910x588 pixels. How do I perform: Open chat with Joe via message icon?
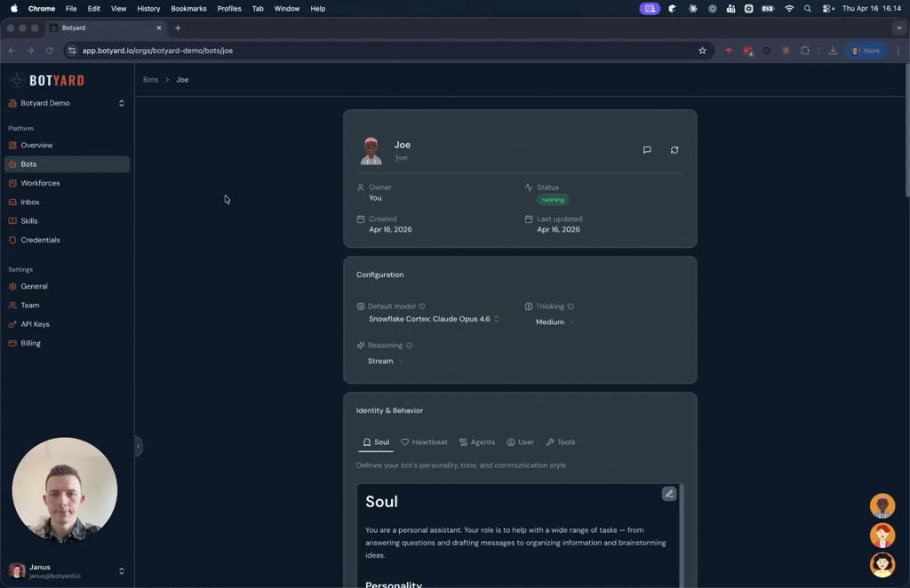pos(647,150)
